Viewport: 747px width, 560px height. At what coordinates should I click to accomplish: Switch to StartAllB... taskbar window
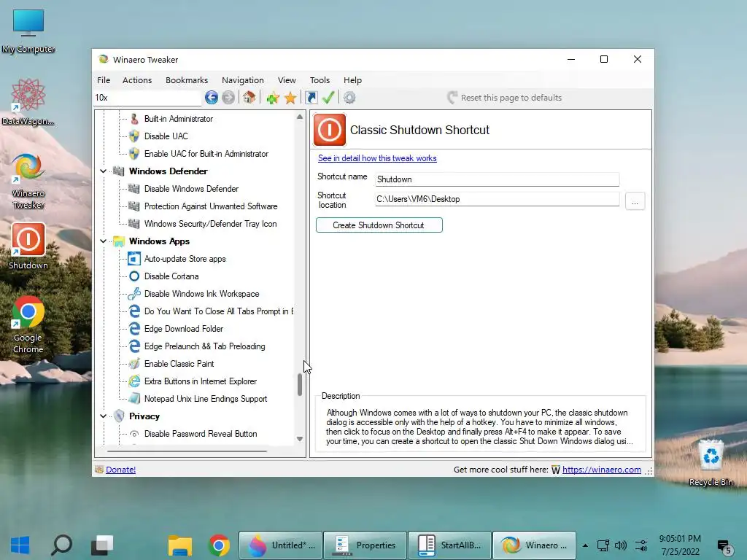click(449, 545)
